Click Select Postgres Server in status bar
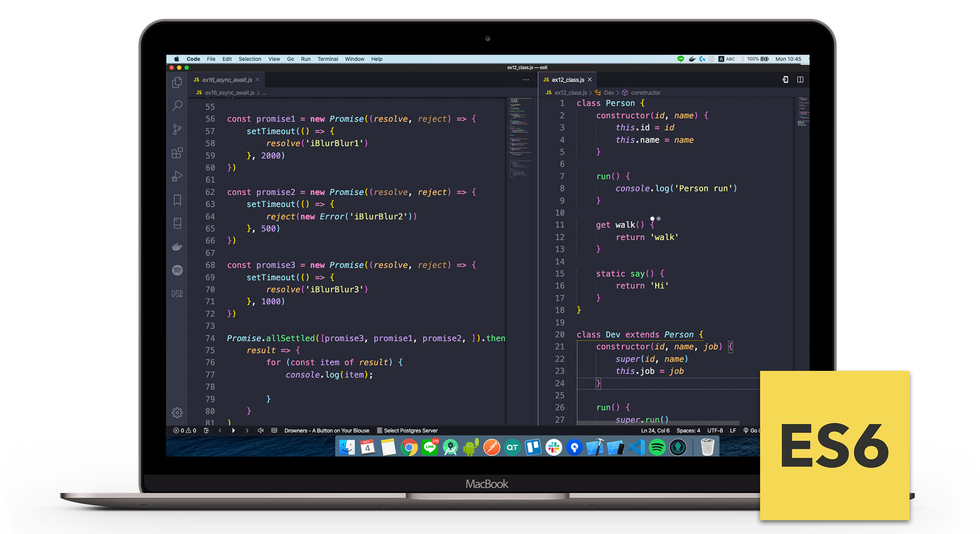 (410, 431)
